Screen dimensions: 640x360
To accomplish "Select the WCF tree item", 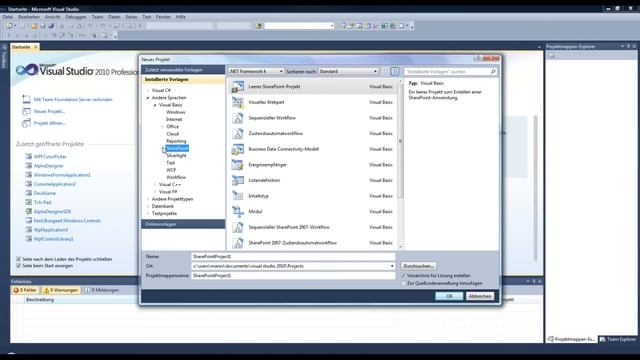I will (171, 170).
